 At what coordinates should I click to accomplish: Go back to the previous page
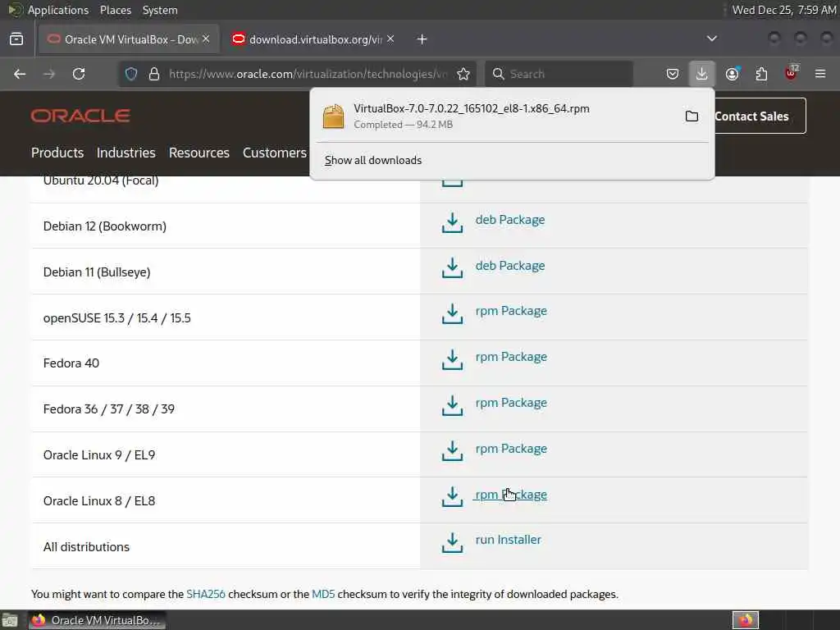click(x=20, y=74)
